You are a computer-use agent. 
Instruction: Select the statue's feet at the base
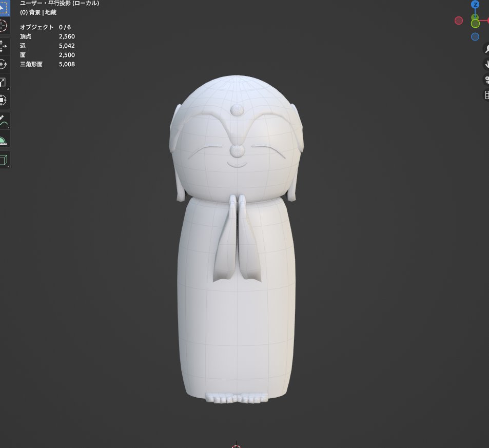pyautogui.click(x=237, y=398)
